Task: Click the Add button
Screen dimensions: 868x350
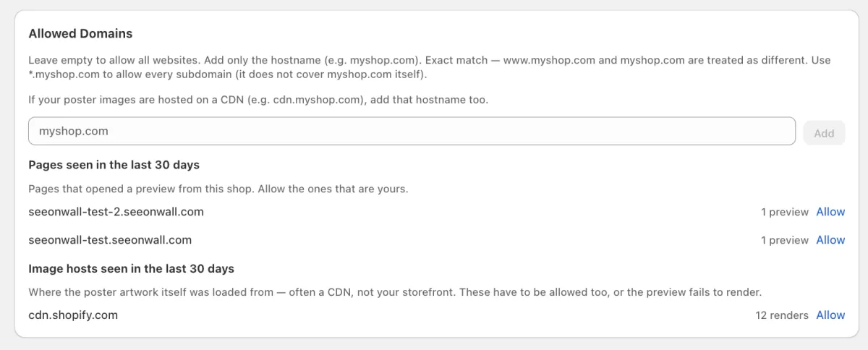Action: tap(824, 133)
